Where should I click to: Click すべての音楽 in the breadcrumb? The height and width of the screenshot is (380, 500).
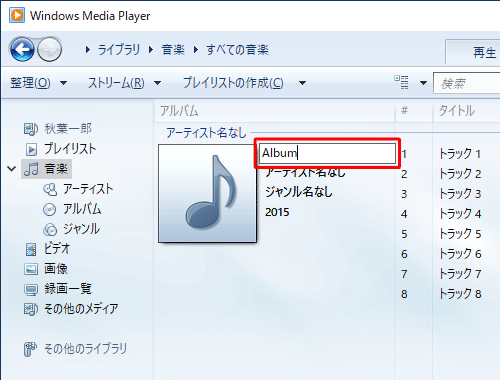[x=237, y=50]
